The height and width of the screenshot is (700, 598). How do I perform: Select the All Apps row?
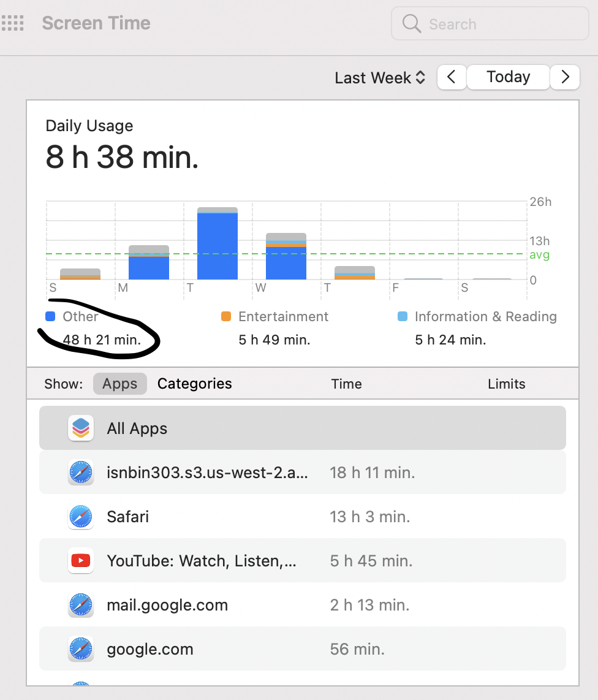click(x=303, y=428)
